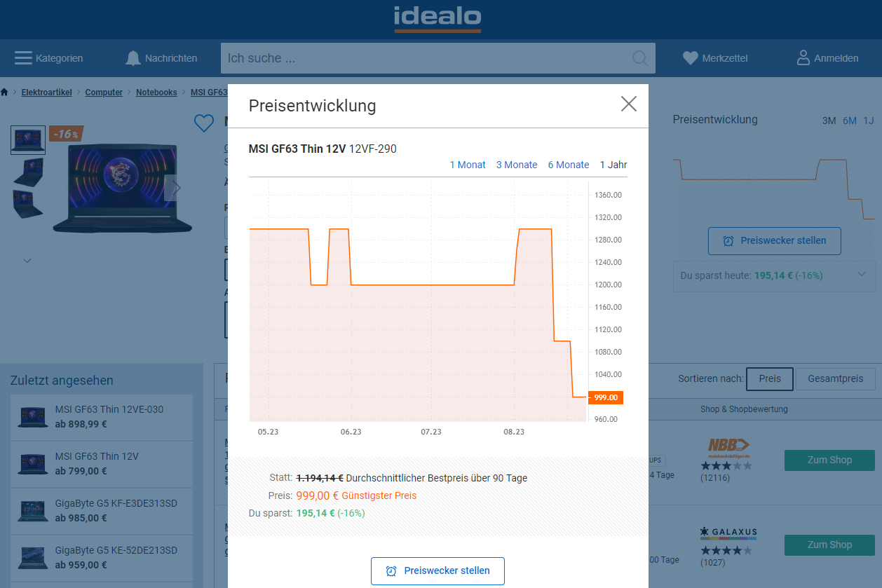Click the search magnifier icon
The image size is (882, 588).
point(639,58)
